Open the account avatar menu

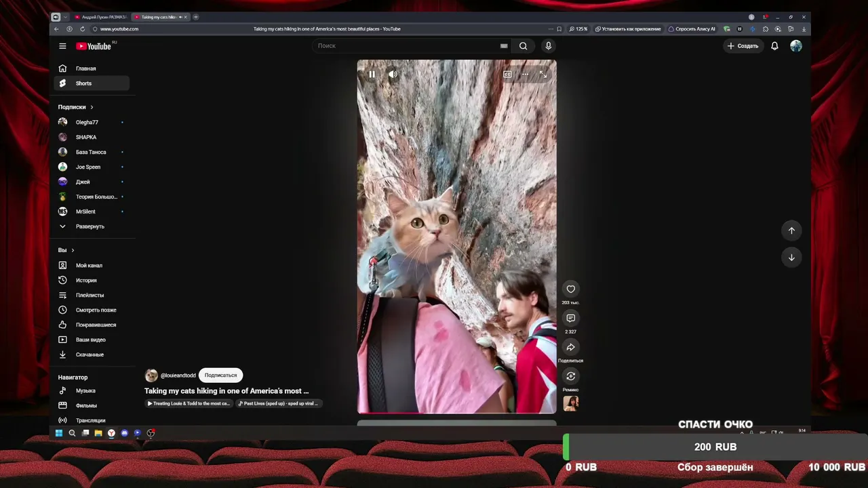(x=796, y=46)
